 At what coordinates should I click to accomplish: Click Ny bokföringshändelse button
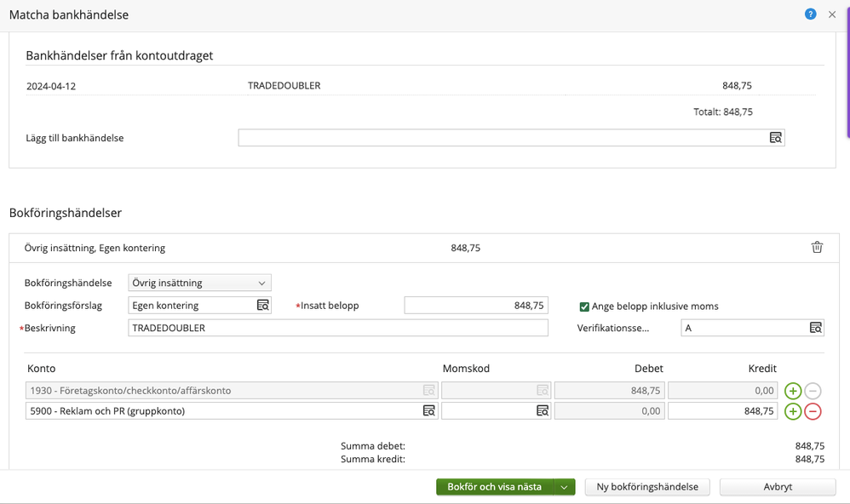pos(647,487)
